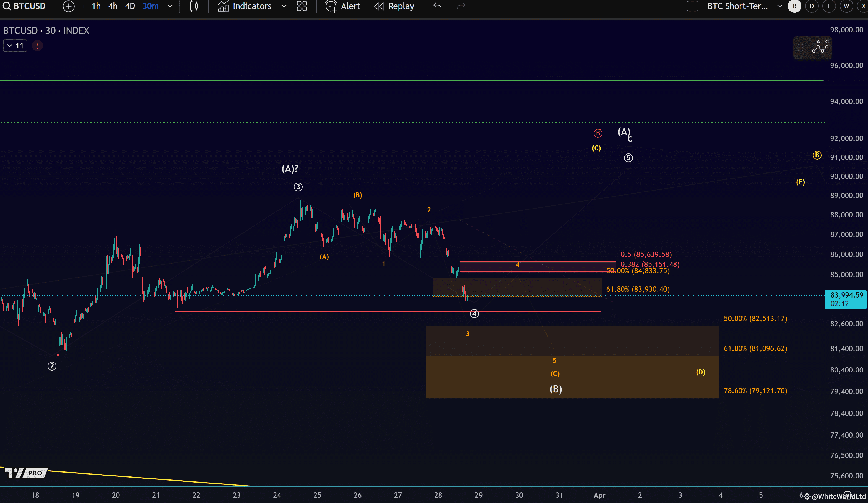Click the W circle in top bar
This screenshot has width=868, height=503.
tap(846, 6)
